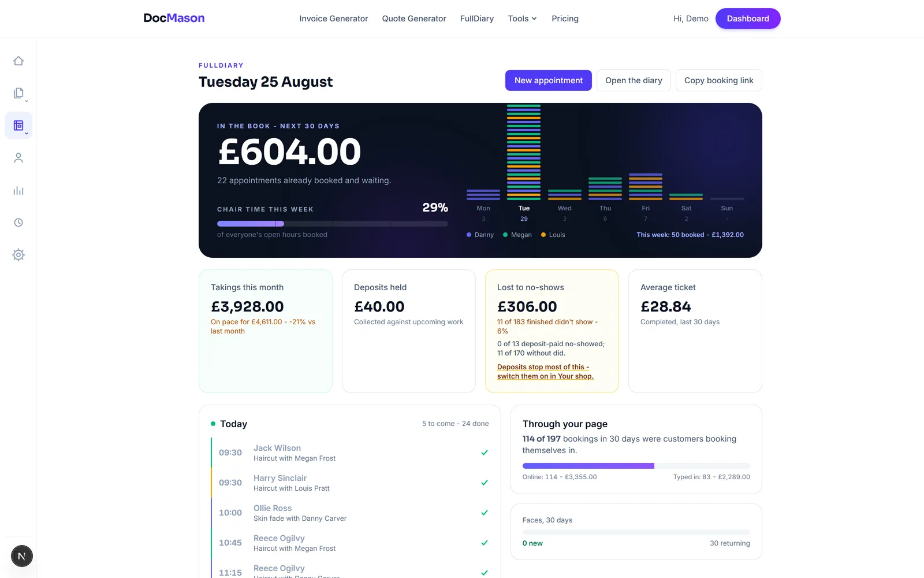The width and height of the screenshot is (924, 578).
Task: Click the Louis legend dot
Action: 543,235
